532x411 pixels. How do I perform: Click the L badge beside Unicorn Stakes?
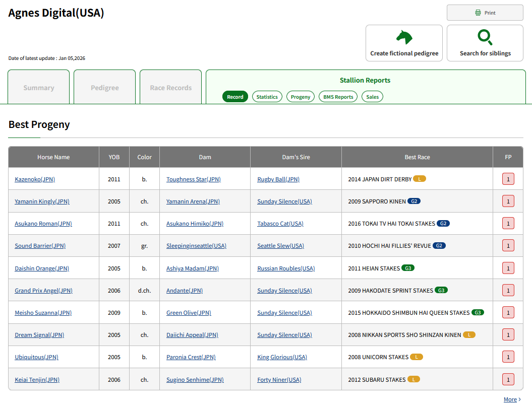click(x=417, y=357)
